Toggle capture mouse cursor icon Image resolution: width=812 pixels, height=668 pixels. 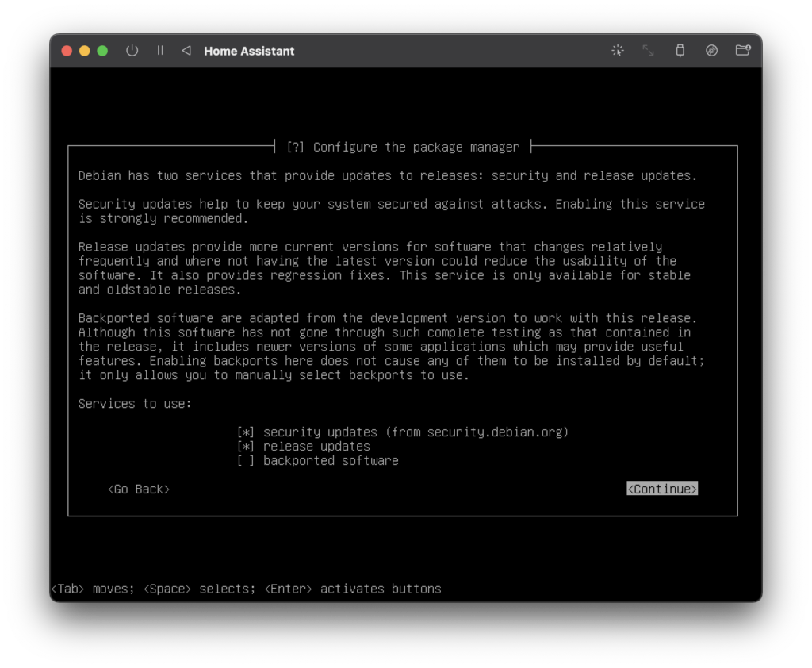point(617,50)
